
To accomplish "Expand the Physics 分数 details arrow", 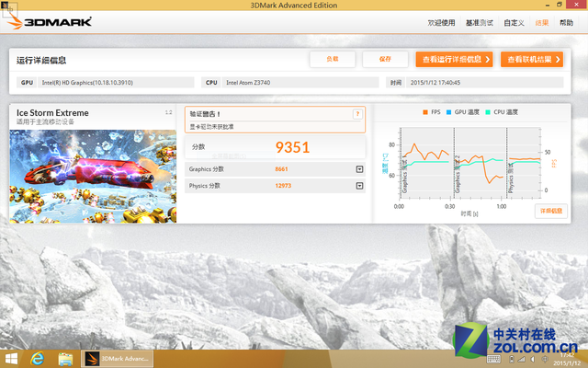I will tap(359, 186).
